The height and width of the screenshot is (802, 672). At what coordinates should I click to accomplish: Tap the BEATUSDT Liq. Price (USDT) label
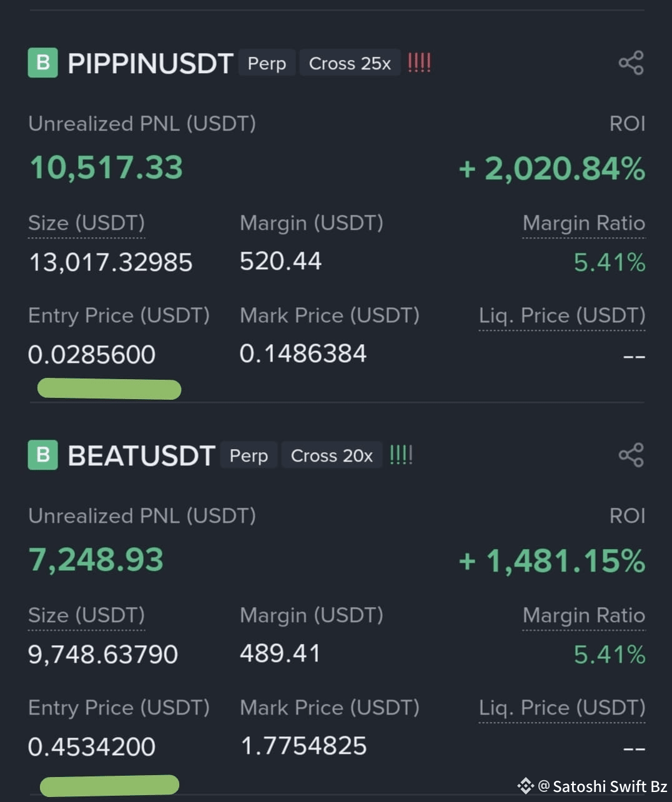tap(562, 708)
